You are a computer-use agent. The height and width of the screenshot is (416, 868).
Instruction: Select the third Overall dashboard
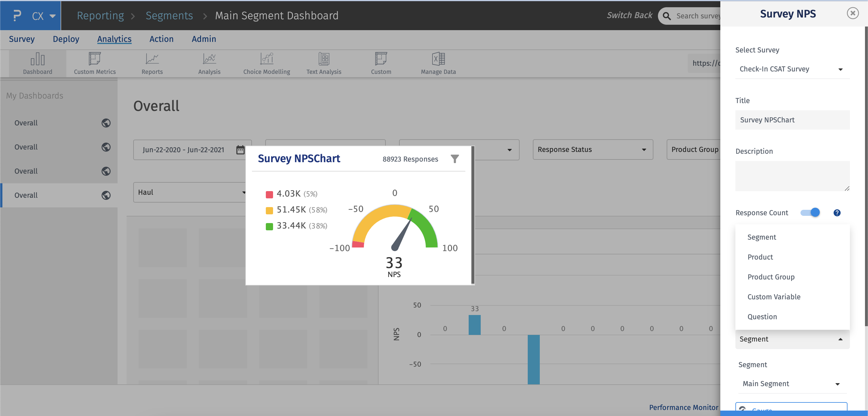pos(59,171)
